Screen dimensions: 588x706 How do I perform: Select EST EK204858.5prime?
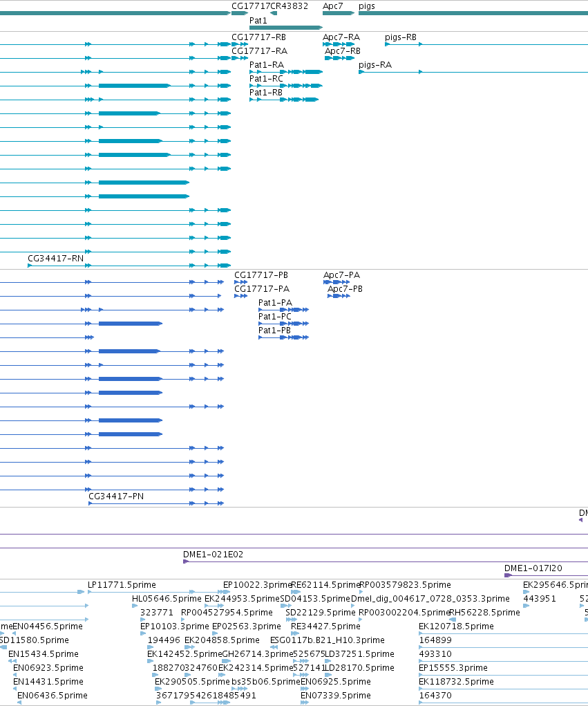pos(222,640)
